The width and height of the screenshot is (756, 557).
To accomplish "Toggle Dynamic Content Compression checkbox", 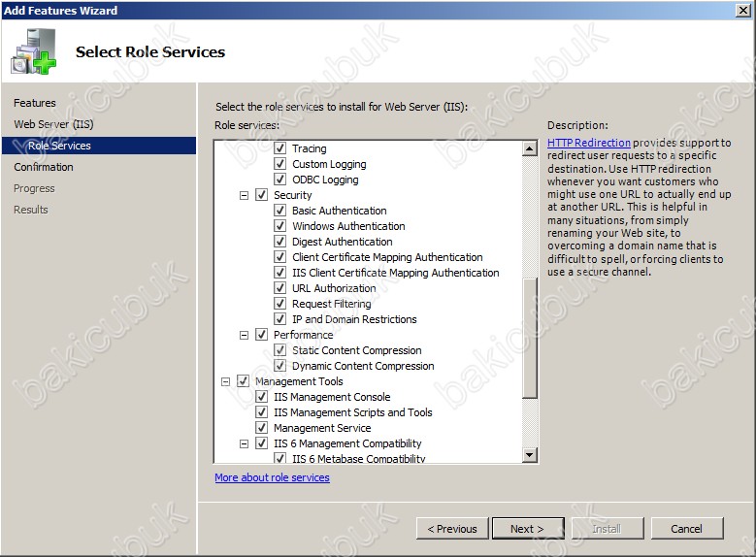I will click(279, 366).
